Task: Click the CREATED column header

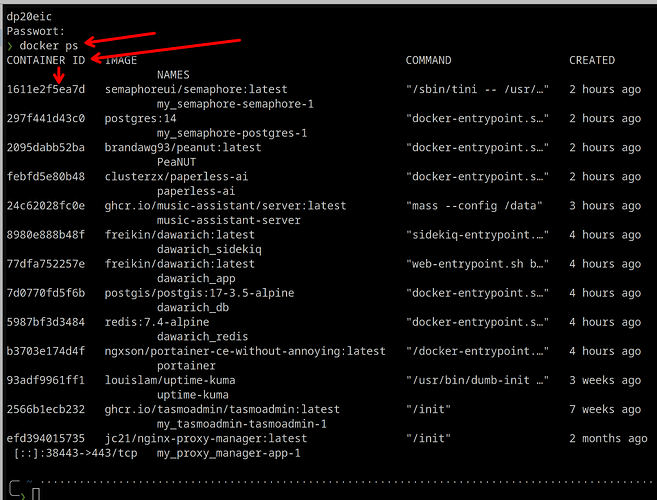Action: pos(592,60)
